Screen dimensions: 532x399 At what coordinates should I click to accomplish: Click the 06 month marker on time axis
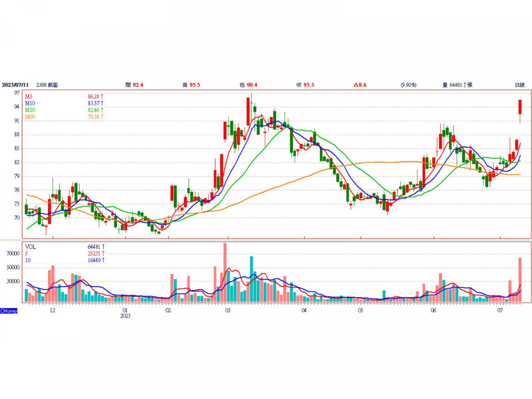tap(433, 311)
